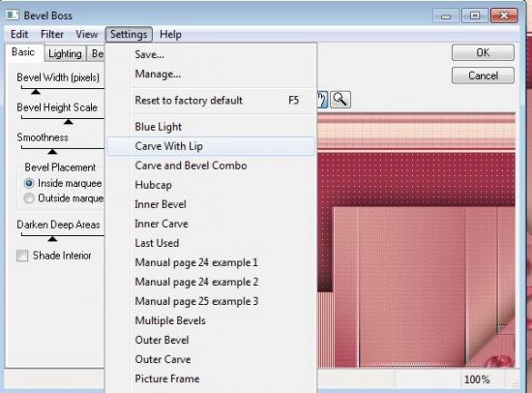Open the Filter menu
Screen dimensions: 532x393
click(52, 34)
